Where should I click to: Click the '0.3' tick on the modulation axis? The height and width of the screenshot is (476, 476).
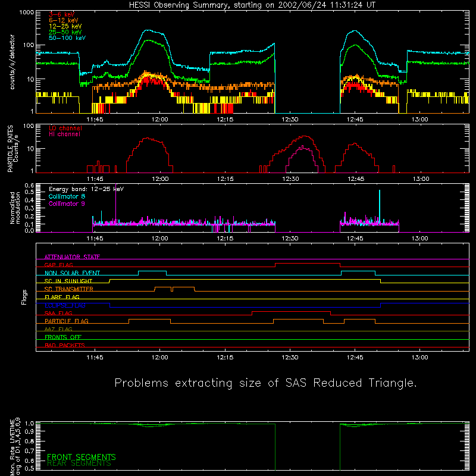(29, 208)
